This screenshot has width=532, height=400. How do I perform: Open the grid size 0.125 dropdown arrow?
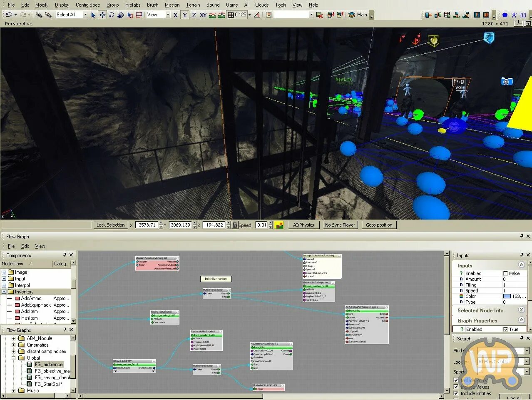point(250,15)
